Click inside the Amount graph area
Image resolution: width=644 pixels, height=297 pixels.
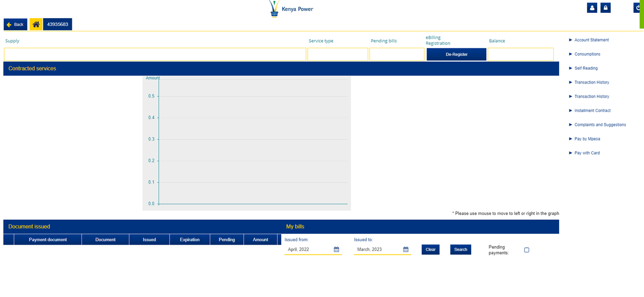246,143
